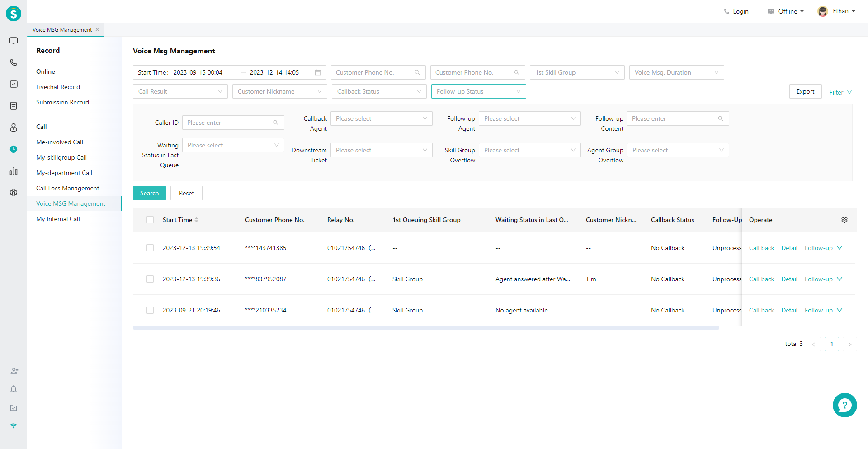Open the Downstream Ticket select
This screenshot has width=868, height=449.
click(382, 150)
